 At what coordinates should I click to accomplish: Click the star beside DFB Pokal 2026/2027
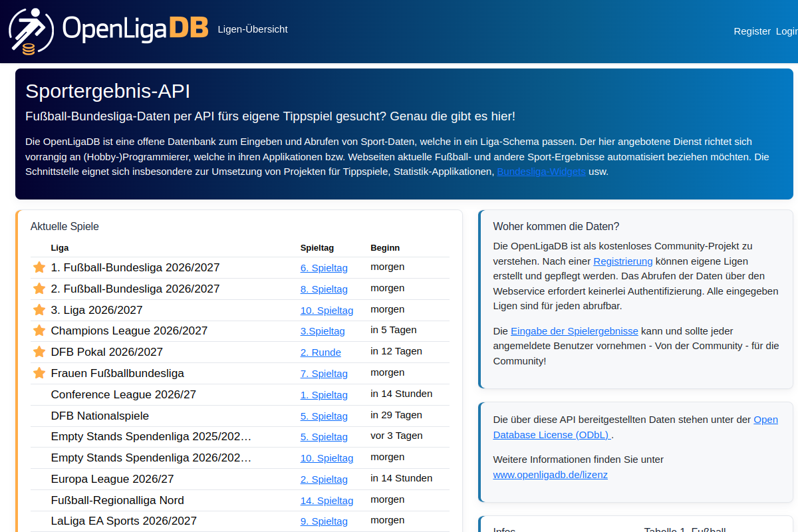pos(39,352)
